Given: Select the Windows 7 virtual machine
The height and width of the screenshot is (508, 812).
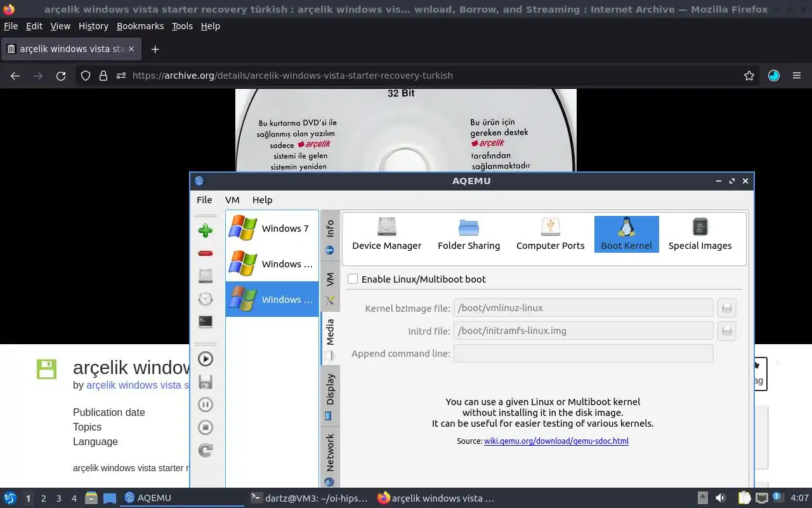Looking at the screenshot, I should coord(272,229).
